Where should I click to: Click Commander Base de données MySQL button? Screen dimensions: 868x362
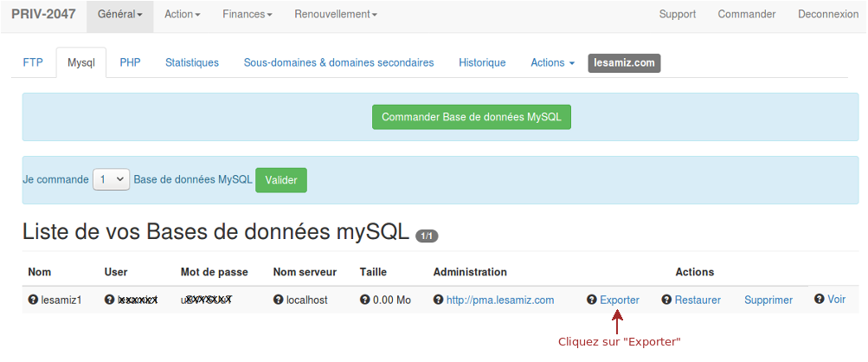(x=472, y=117)
